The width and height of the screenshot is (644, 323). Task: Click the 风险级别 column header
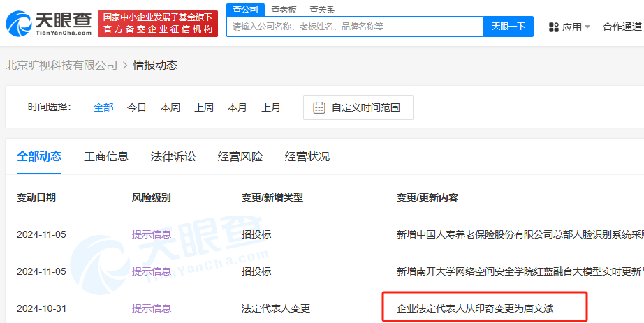(x=151, y=198)
